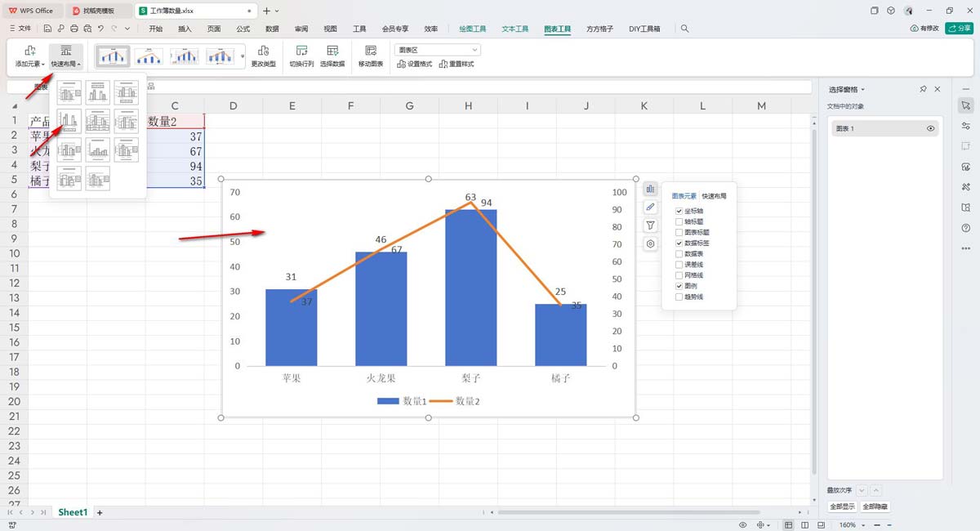The image size is (980, 531).
Task: Open the 选择窗格 title dropdown arrow
Action: [x=863, y=90]
